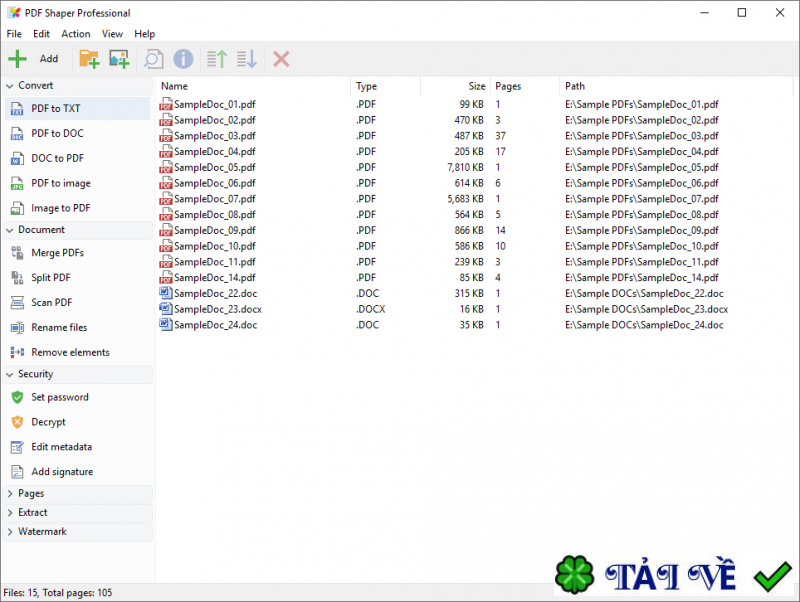This screenshot has height=602, width=800.
Task: Open the Edit metadata tool
Action: pos(60,447)
